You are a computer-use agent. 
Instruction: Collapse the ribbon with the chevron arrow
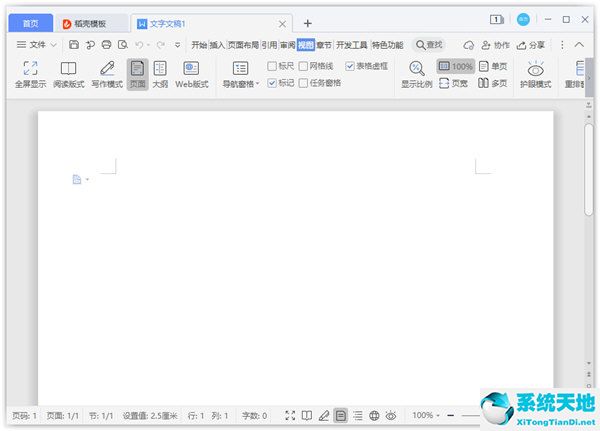tap(579, 45)
